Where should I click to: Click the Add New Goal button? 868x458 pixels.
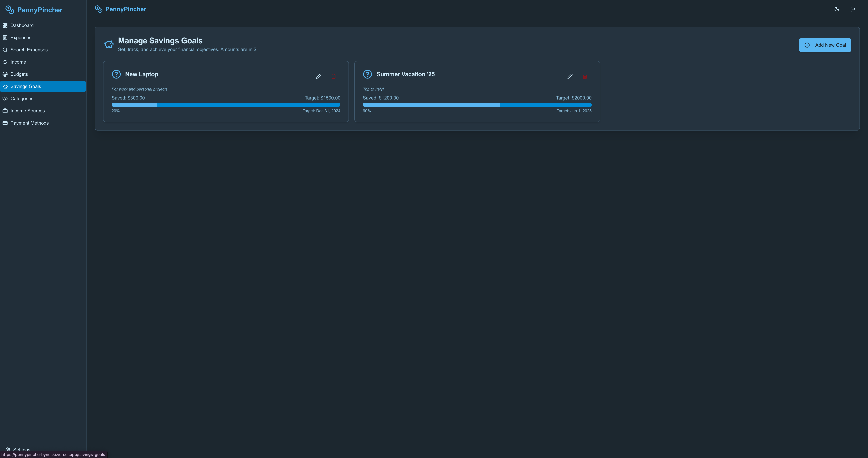(x=825, y=45)
